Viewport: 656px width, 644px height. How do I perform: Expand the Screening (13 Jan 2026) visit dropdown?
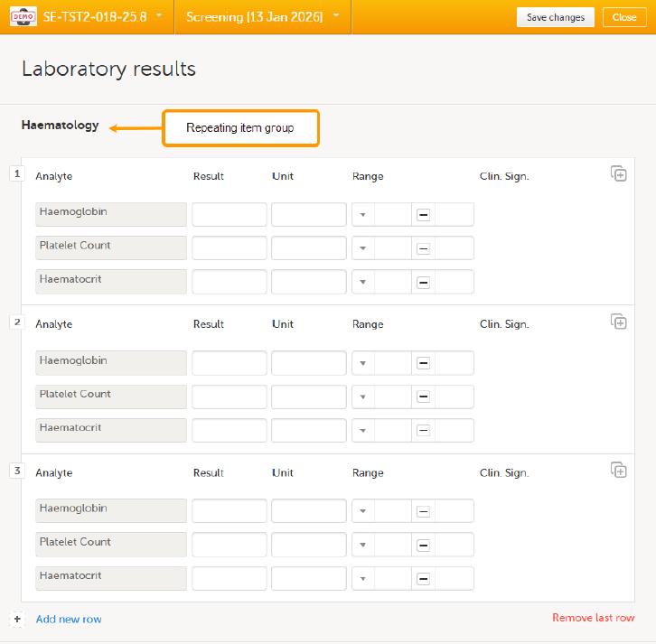[336, 16]
